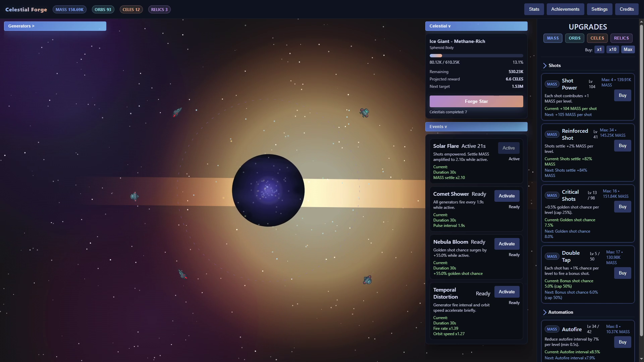This screenshot has width=644, height=362.
Task: Click the MASS badge on Shot Power
Action: coord(552,84)
